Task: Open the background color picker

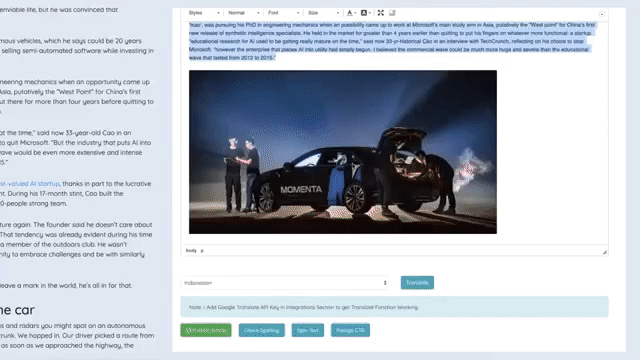Action: (365, 13)
